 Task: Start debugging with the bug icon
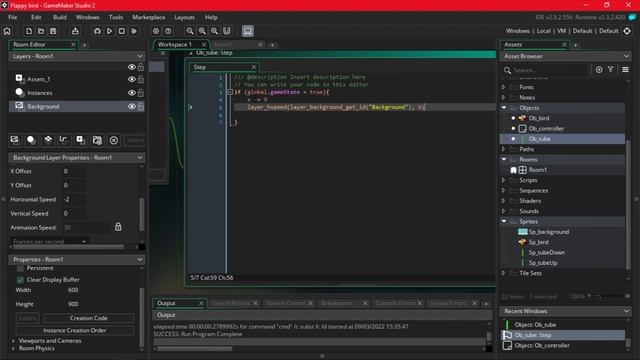coord(97,31)
